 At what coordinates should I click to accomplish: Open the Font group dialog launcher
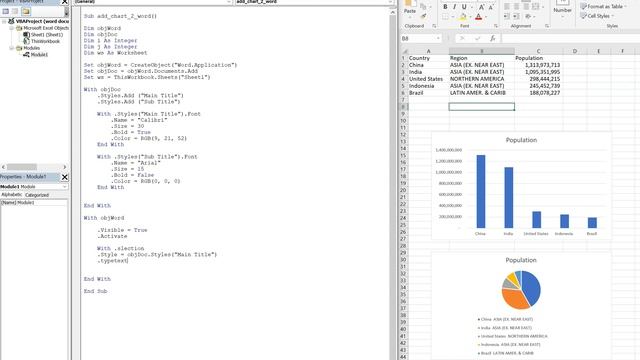click(496, 26)
